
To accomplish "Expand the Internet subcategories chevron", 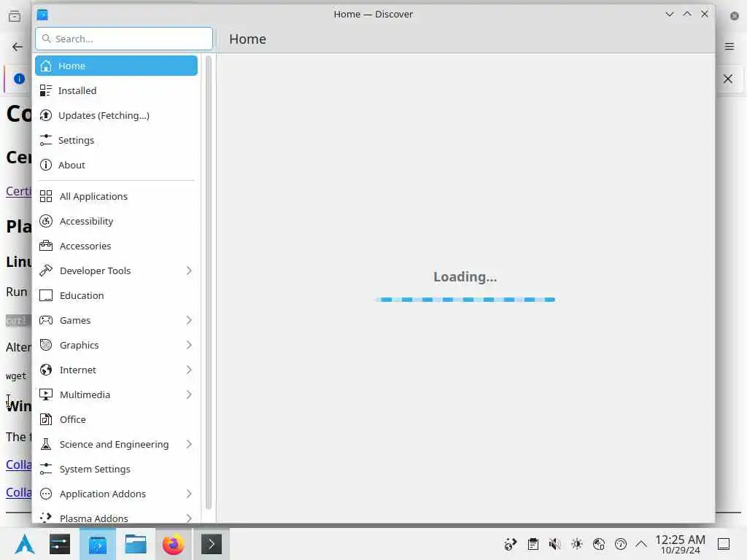I will coord(189,370).
